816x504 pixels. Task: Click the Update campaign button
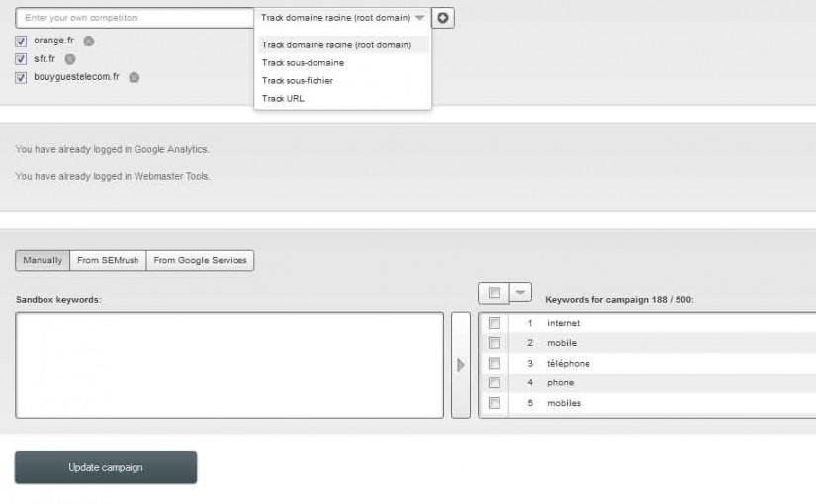point(106,467)
